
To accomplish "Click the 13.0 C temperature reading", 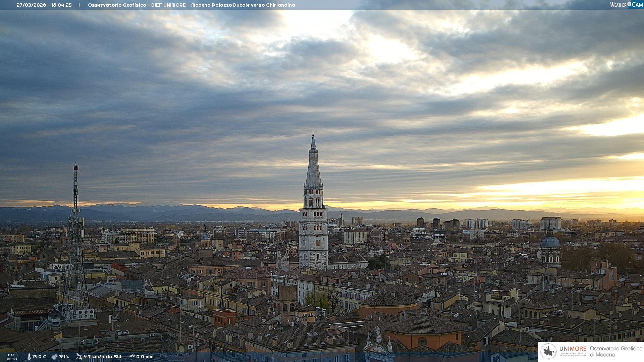I will tap(39, 357).
